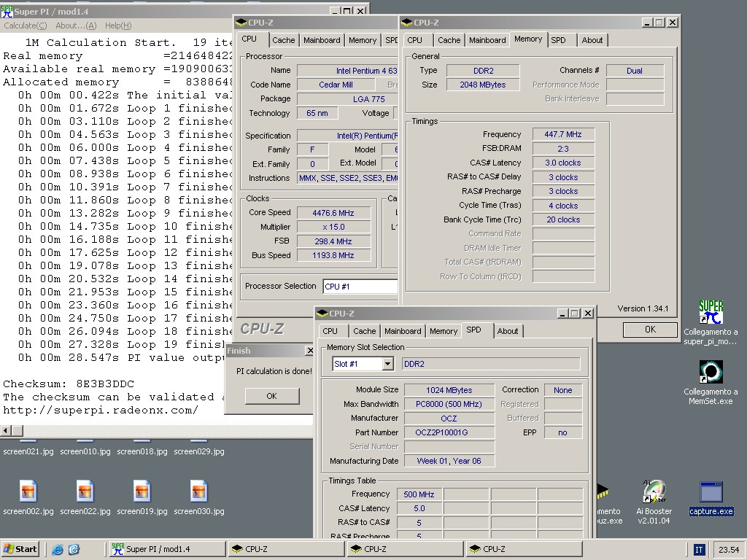Open About tab in SPD window
This screenshot has width=747, height=560.
tap(508, 331)
